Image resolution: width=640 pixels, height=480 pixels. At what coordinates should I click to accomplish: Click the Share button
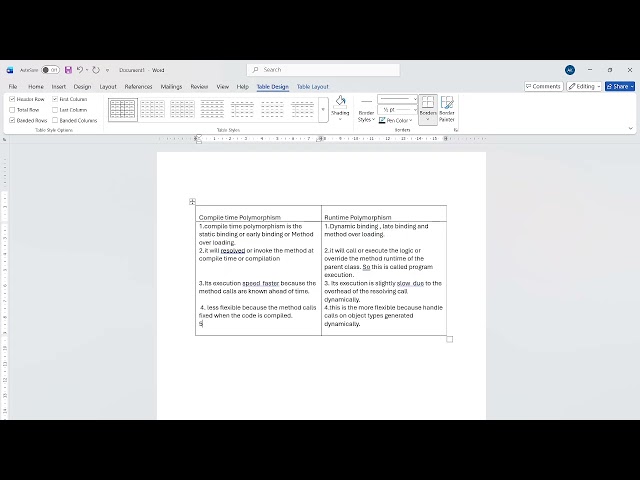(620, 86)
